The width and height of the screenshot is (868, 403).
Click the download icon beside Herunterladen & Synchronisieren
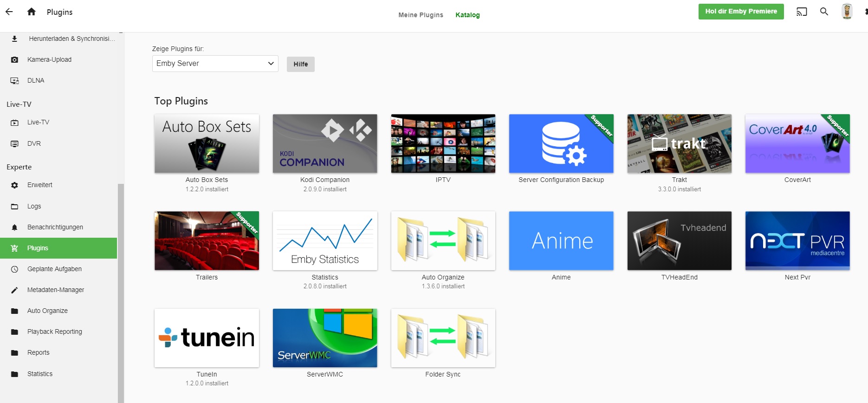(x=14, y=39)
